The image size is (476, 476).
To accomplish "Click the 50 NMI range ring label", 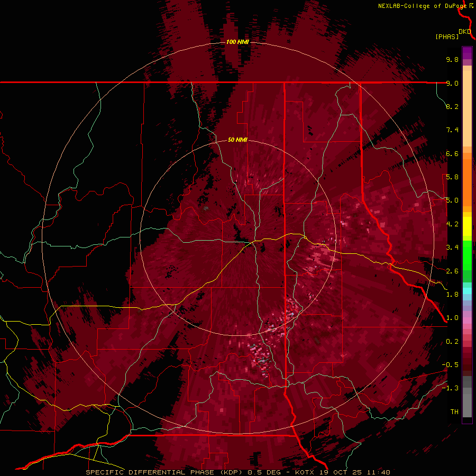I will point(237,140).
